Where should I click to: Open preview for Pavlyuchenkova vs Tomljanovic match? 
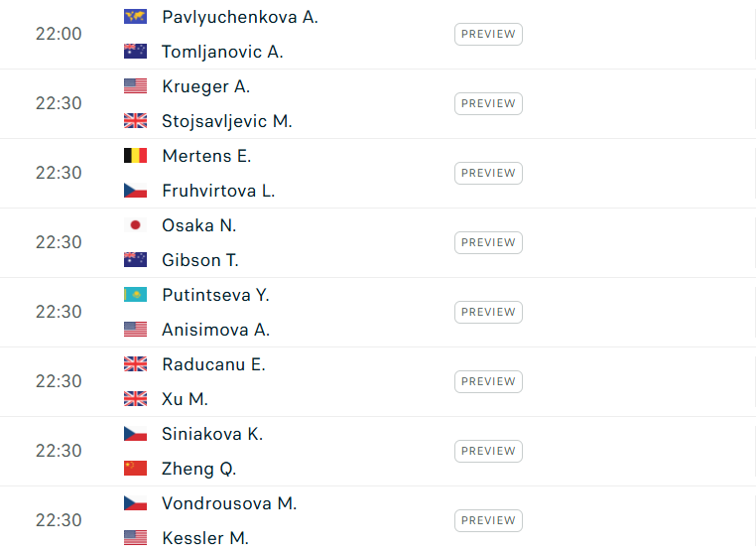click(488, 35)
